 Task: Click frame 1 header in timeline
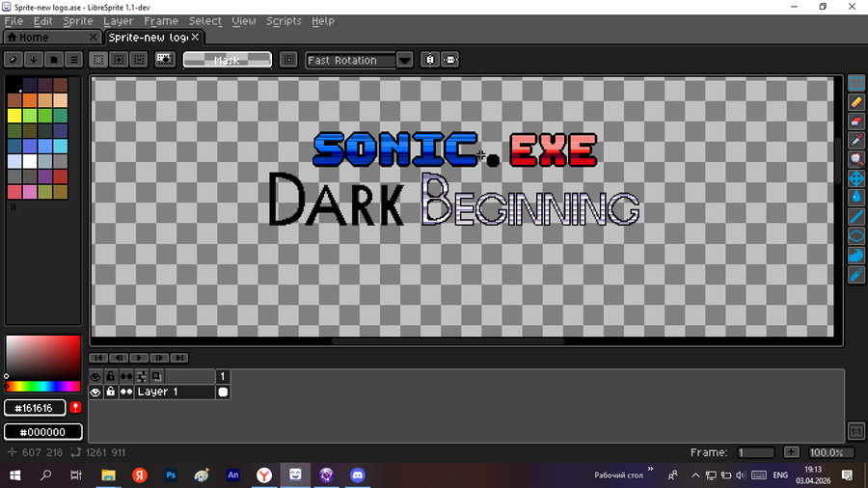point(223,377)
